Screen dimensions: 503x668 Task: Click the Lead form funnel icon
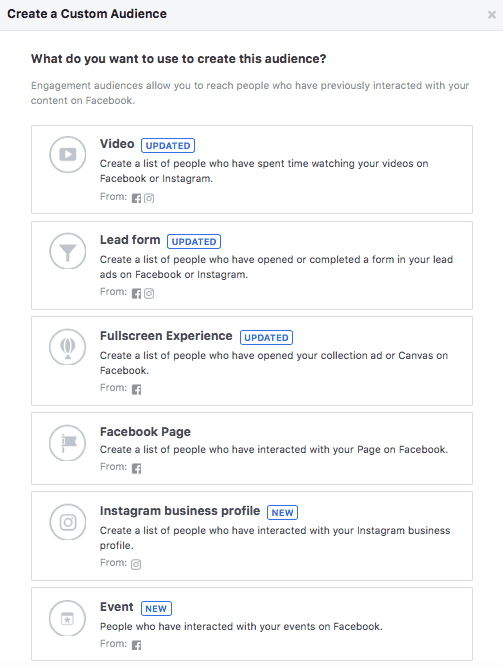[x=68, y=251]
